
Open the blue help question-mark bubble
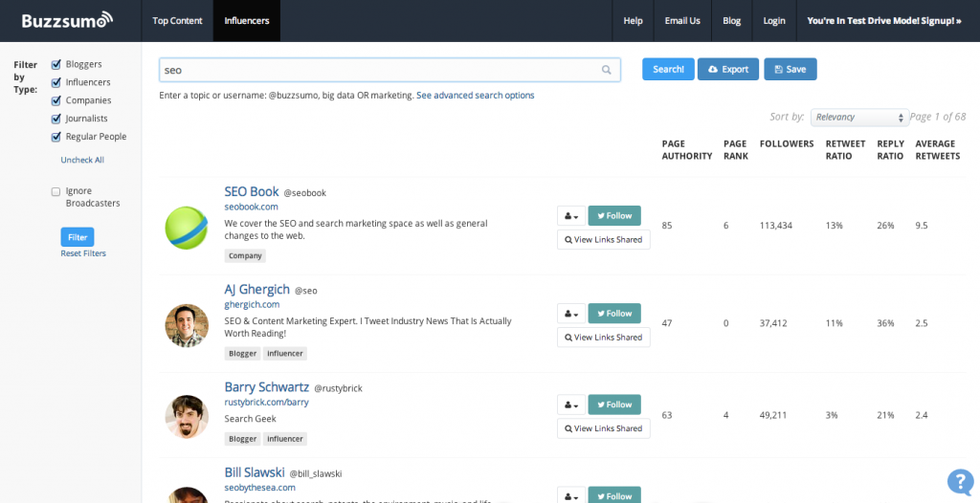point(960,482)
